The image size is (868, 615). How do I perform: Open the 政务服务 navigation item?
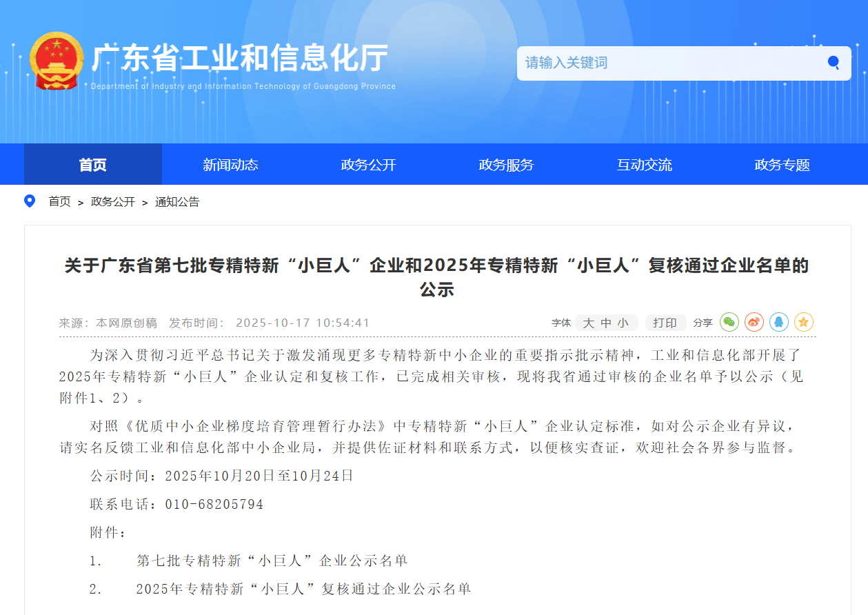point(506,165)
